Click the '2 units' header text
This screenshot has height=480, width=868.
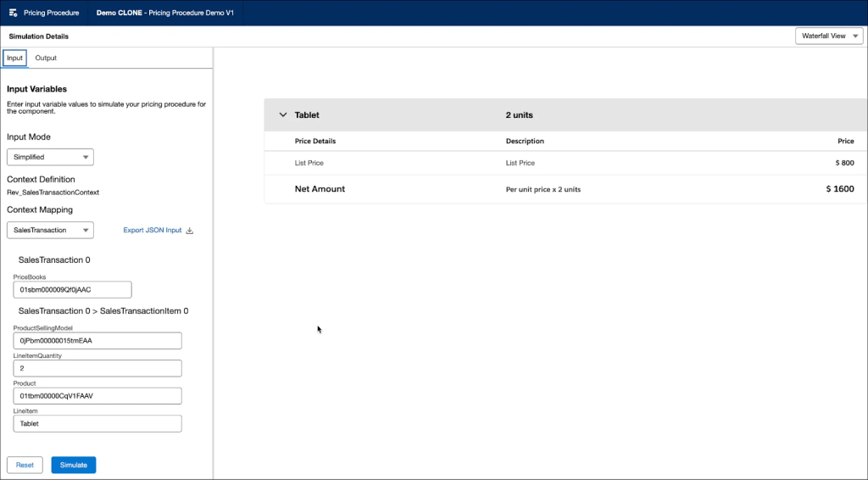pos(520,115)
